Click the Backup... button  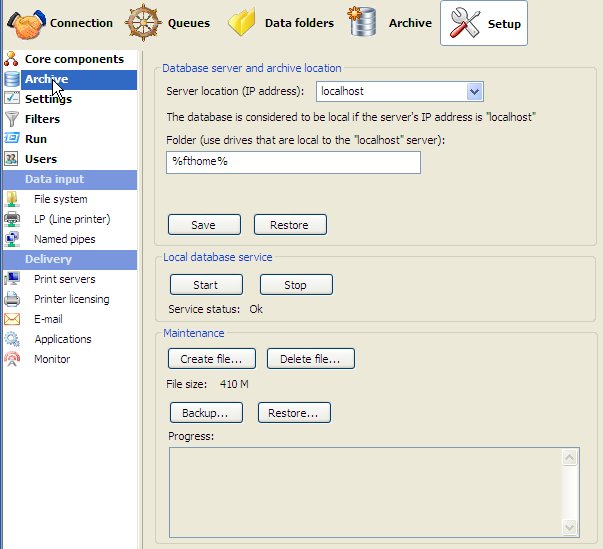coord(205,412)
